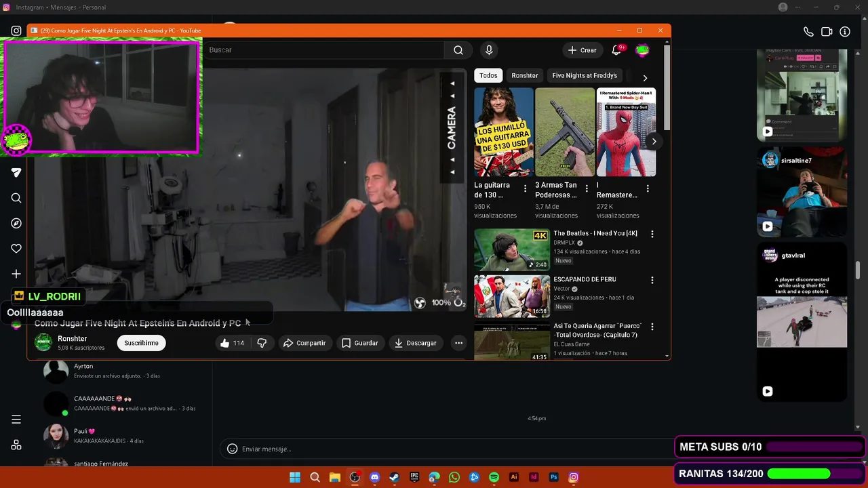Select the Todos filter chip
The height and width of the screenshot is (488, 868).
click(x=488, y=76)
